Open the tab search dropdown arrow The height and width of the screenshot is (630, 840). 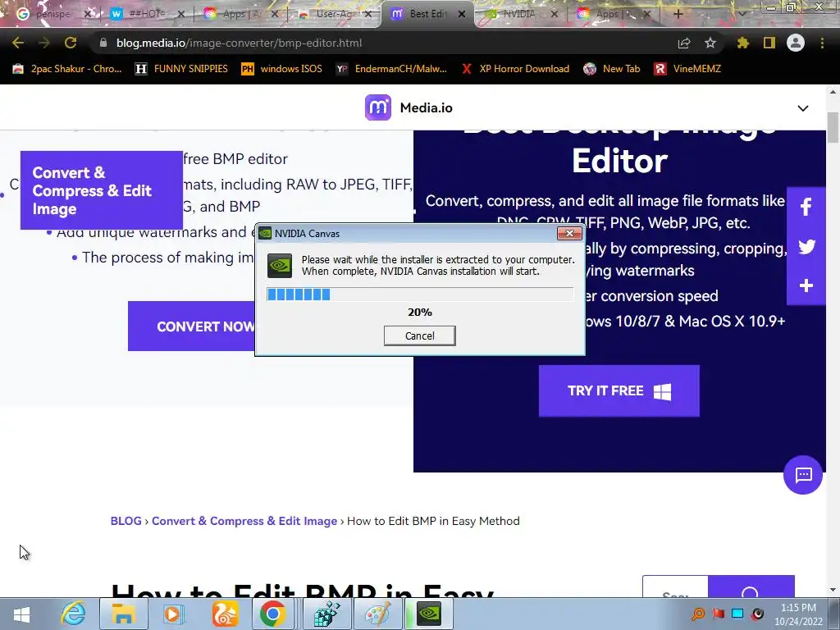[742, 14]
